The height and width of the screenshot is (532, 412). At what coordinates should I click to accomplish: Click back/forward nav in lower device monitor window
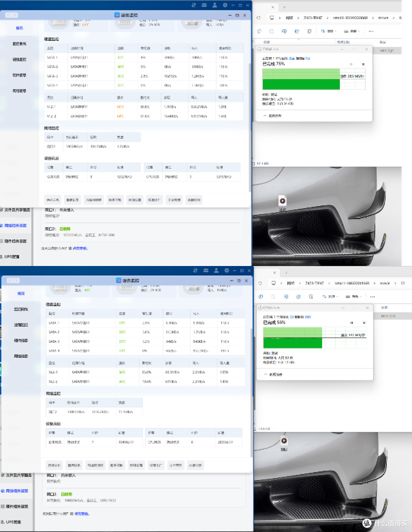point(13,281)
